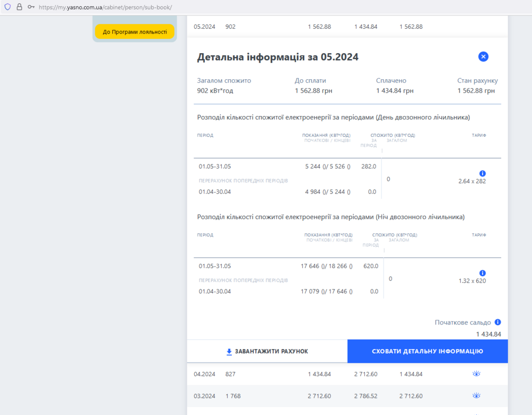Show details with the 03.2024 eye icon

[476, 396]
